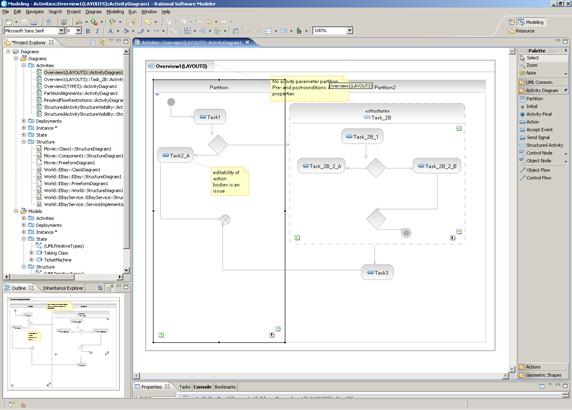
Task: Open the Navigate menu
Action: point(34,12)
